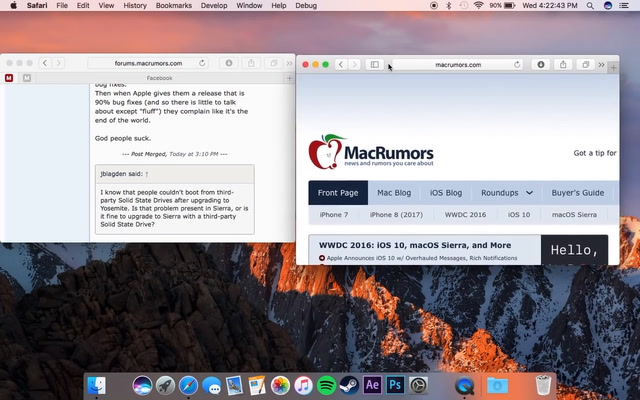This screenshot has width=640, height=400.
Task: Open Steam from the Dock
Action: pos(349,385)
